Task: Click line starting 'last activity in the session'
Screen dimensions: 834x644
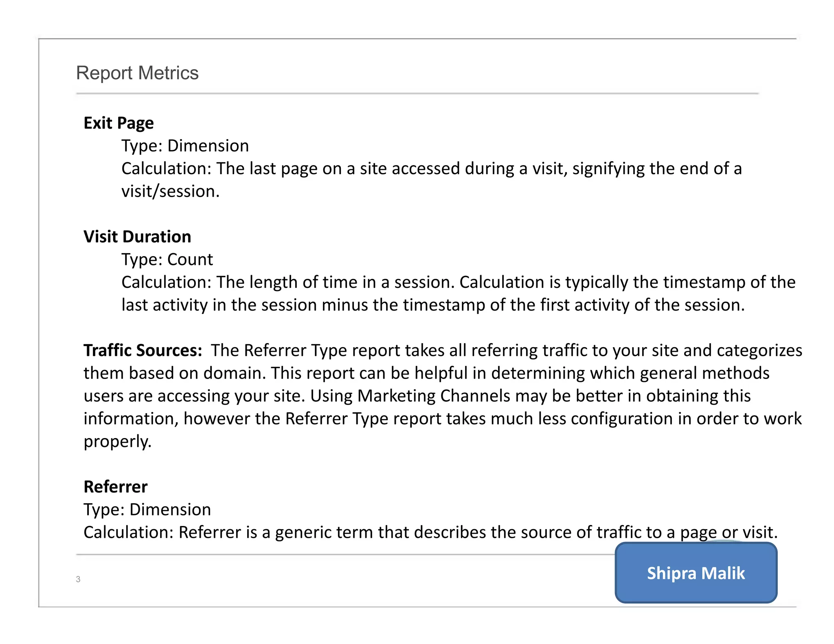Action: click(x=433, y=305)
